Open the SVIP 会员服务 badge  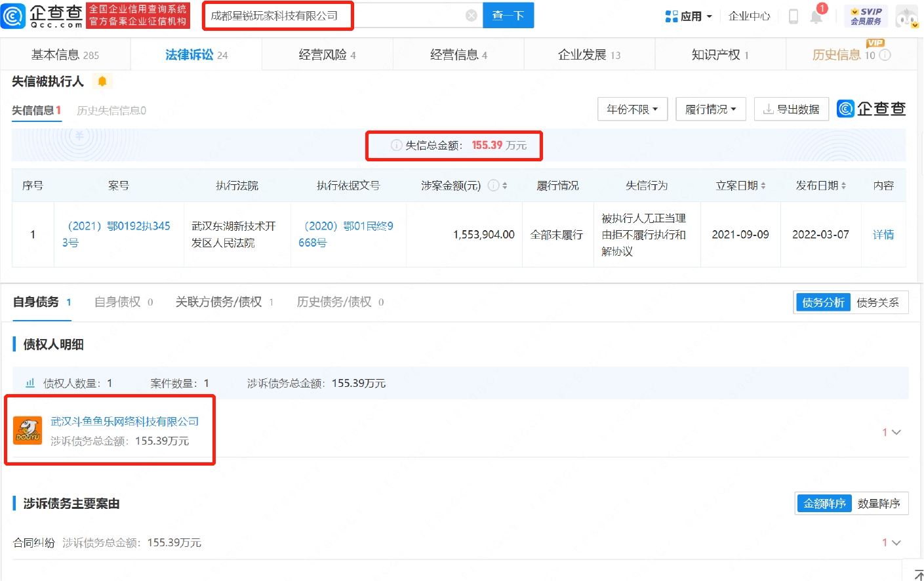click(x=866, y=16)
